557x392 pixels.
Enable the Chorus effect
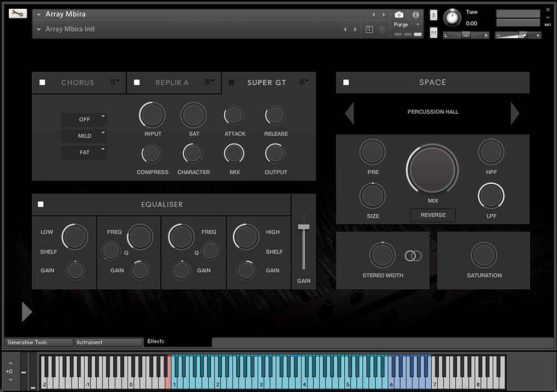click(x=43, y=83)
